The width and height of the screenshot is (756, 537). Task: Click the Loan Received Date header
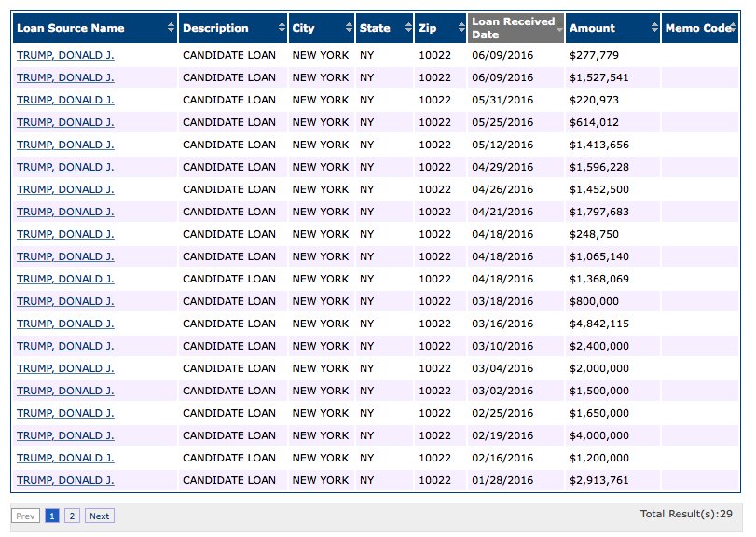515,28
